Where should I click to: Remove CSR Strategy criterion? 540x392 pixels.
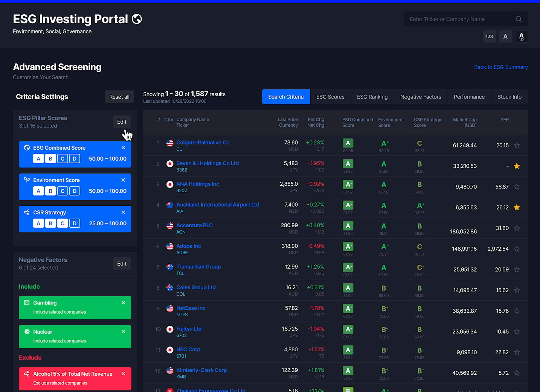123,212
